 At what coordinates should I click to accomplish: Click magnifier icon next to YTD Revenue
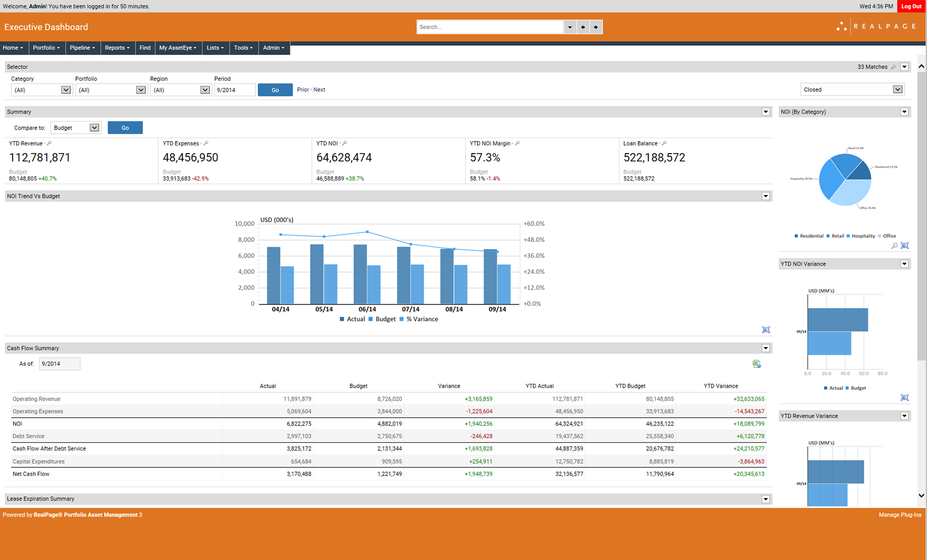[49, 143]
